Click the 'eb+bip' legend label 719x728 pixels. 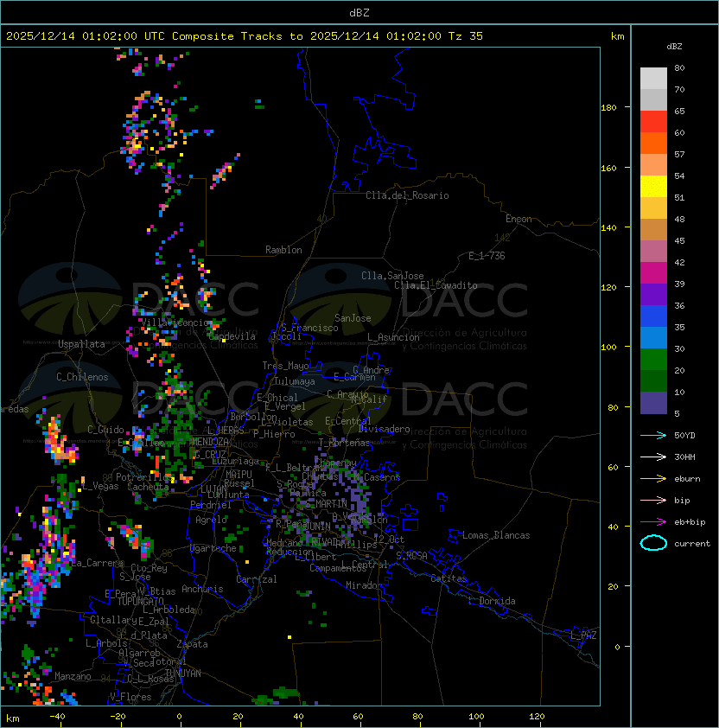pos(690,522)
